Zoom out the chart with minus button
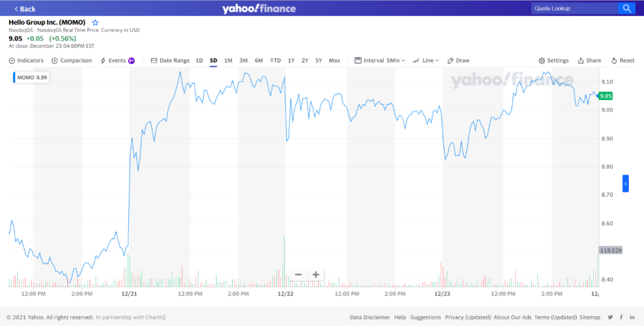This screenshot has width=644, height=326. [x=298, y=275]
